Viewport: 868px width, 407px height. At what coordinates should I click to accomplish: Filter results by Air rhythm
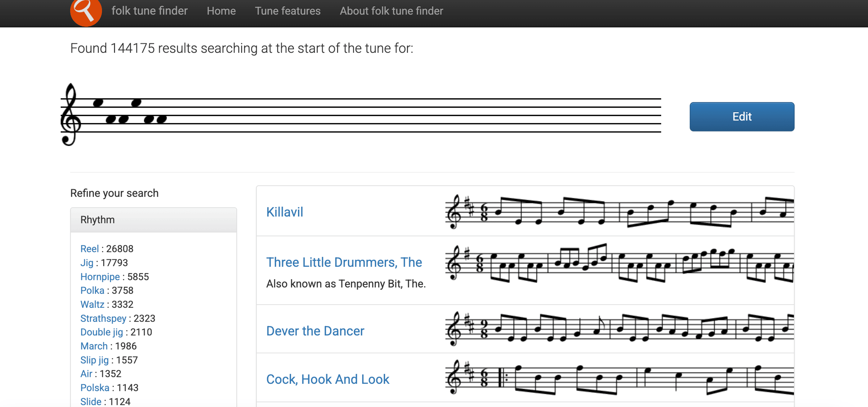pyautogui.click(x=86, y=374)
